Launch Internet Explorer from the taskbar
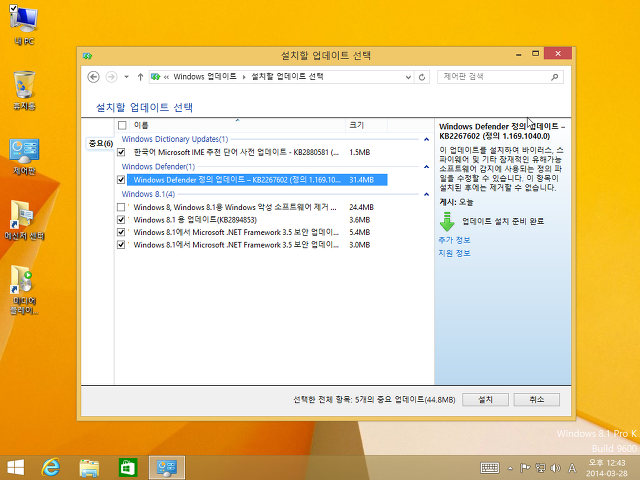The height and width of the screenshot is (480, 640). pyautogui.click(x=51, y=467)
